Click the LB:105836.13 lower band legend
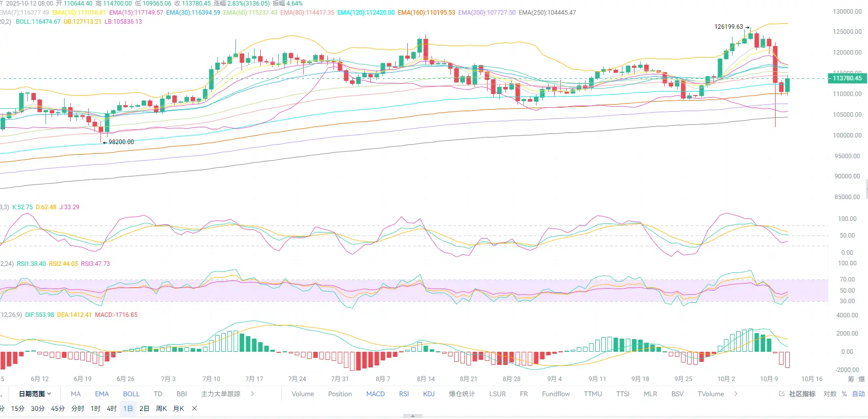868x419 pixels. (123, 22)
